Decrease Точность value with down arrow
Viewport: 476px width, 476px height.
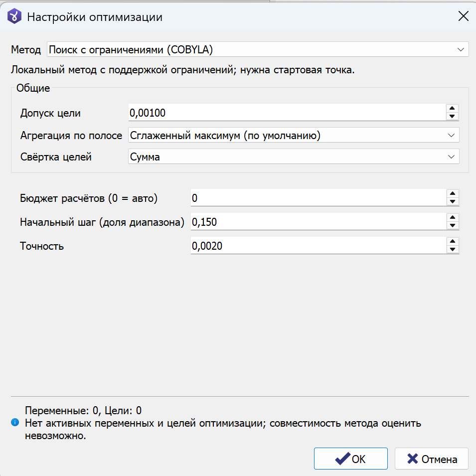453,250
